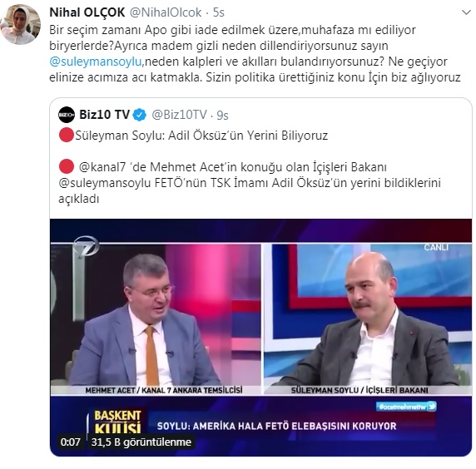Click the Nihal OLÇOK display name
The image size is (476, 469).
point(87,12)
